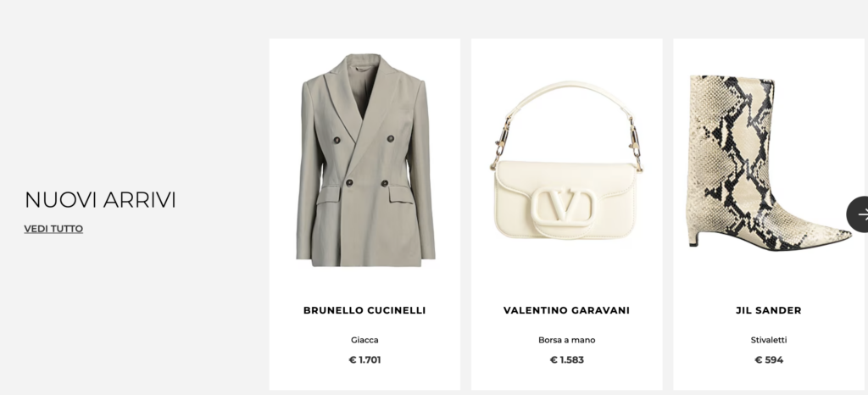868x395 pixels.
Task: Click the boot's kitten heel
Action: (x=693, y=238)
